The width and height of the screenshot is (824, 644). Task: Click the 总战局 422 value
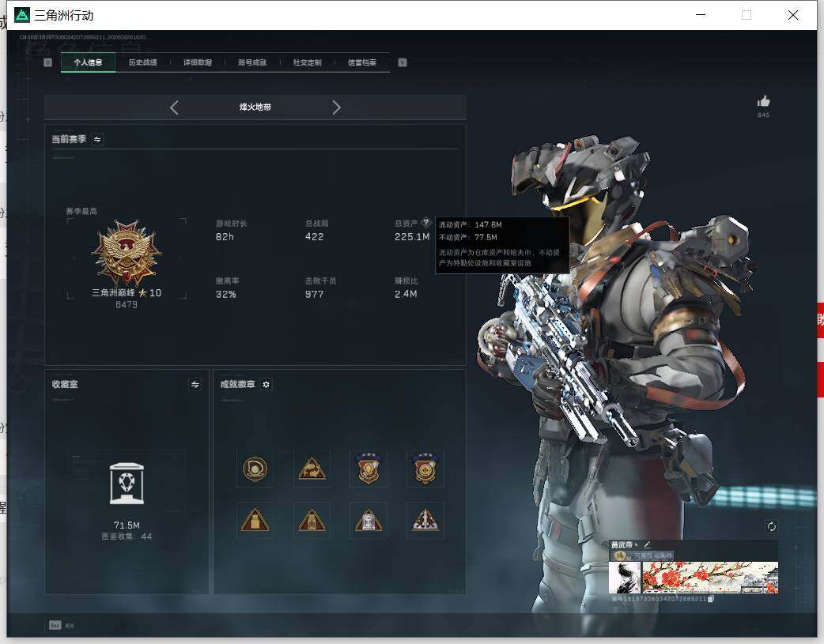(314, 237)
